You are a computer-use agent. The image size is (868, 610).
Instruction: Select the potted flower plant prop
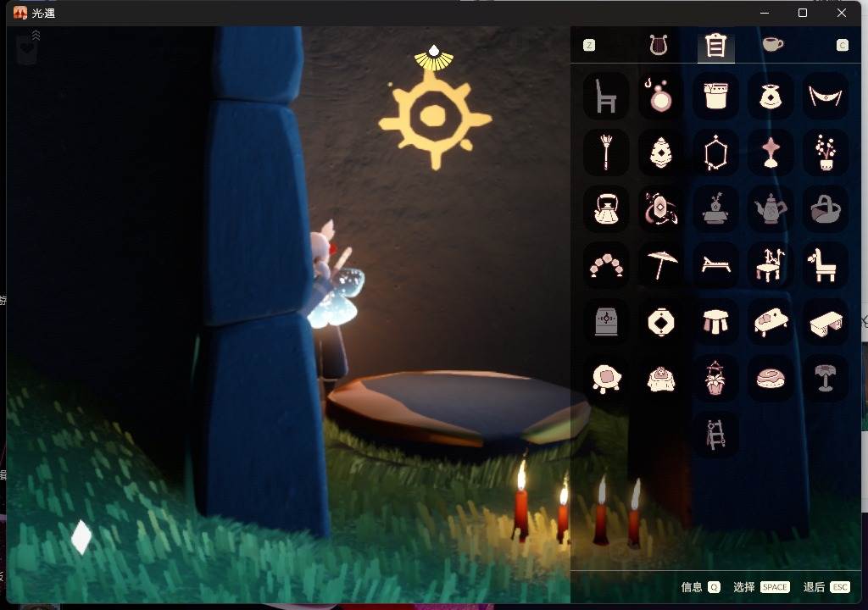pos(825,152)
